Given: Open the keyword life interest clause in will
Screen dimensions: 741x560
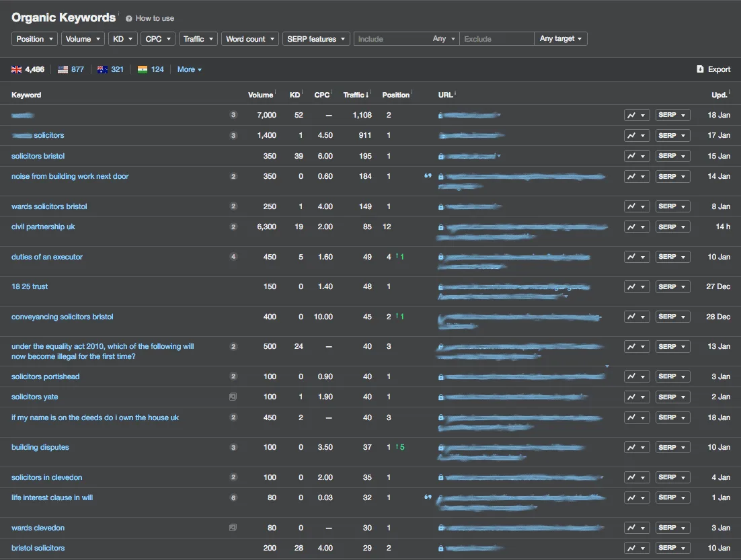Looking at the screenshot, I should (x=52, y=497).
